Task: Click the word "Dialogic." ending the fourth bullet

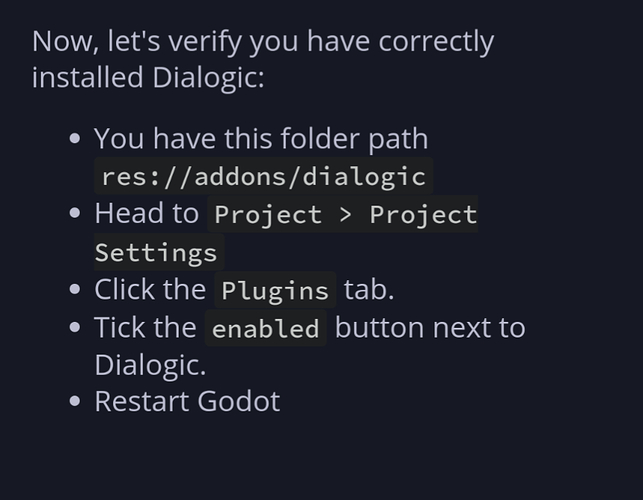Action: click(150, 365)
